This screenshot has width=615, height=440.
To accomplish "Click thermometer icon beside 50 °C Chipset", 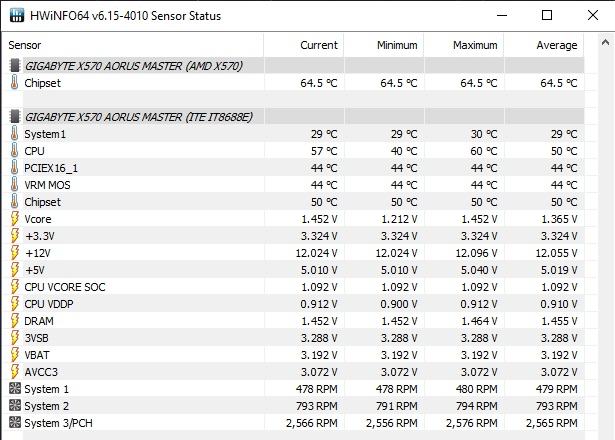I will point(15,202).
